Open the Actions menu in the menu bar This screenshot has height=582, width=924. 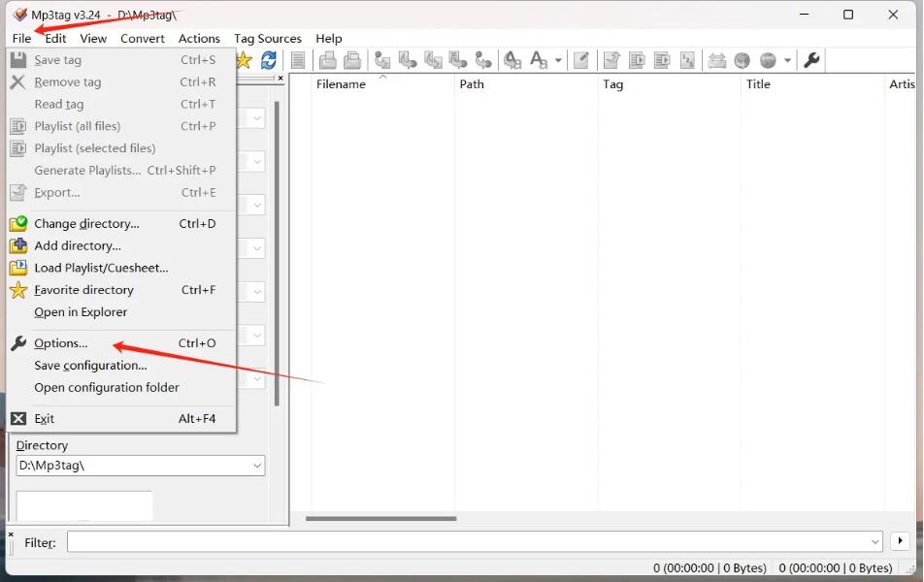pos(199,38)
